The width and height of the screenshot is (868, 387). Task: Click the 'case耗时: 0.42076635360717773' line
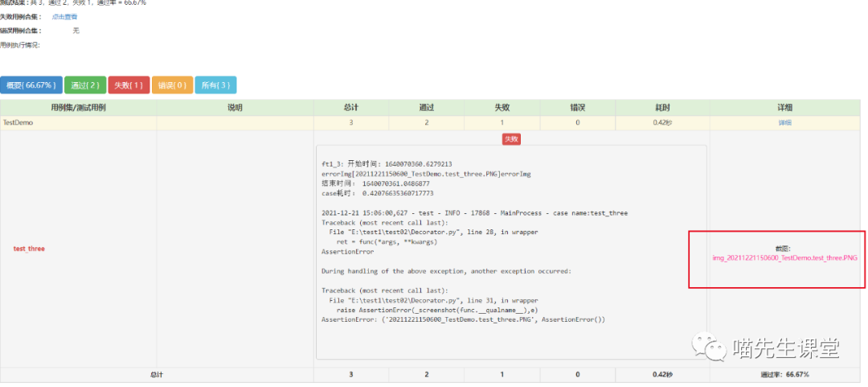pos(378,193)
